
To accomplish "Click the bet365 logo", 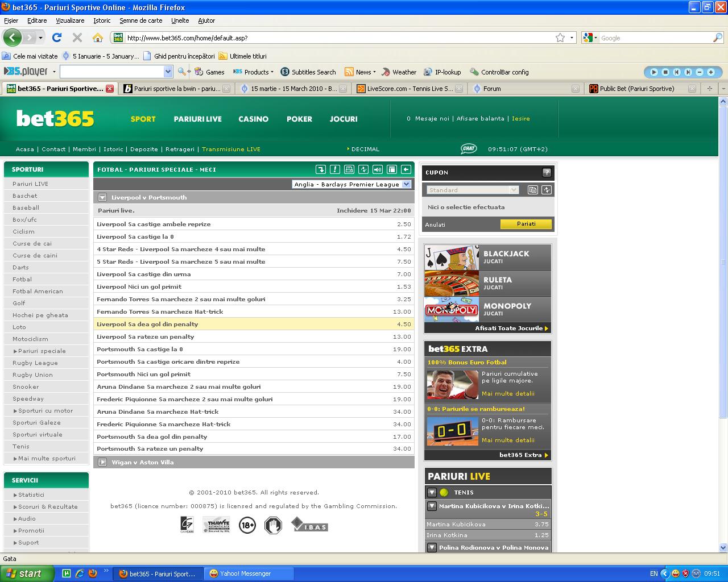I will (55, 118).
